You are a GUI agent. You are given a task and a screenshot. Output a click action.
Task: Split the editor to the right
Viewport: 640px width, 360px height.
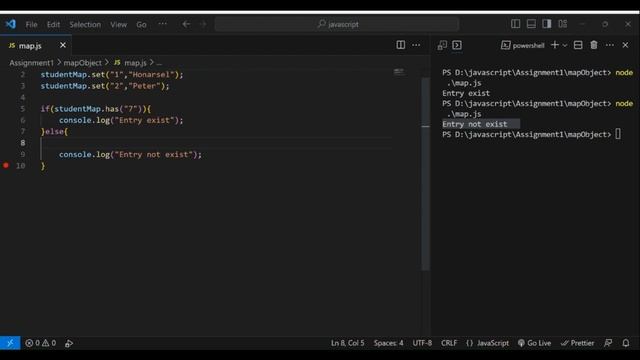(401, 45)
